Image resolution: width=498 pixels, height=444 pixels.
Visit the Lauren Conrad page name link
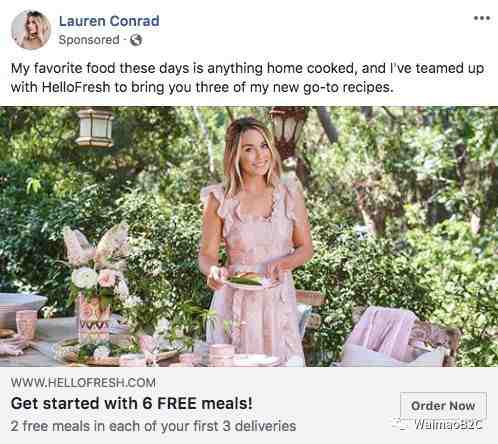click(x=109, y=21)
